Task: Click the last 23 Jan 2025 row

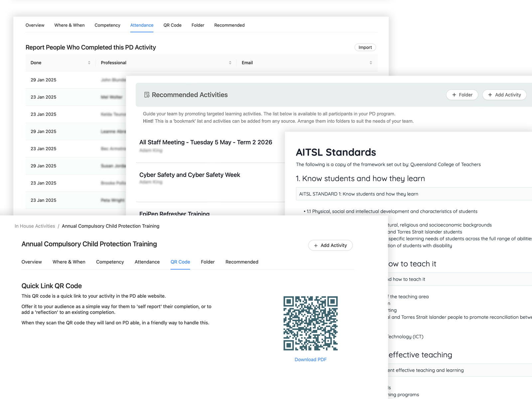Action: 76,200
